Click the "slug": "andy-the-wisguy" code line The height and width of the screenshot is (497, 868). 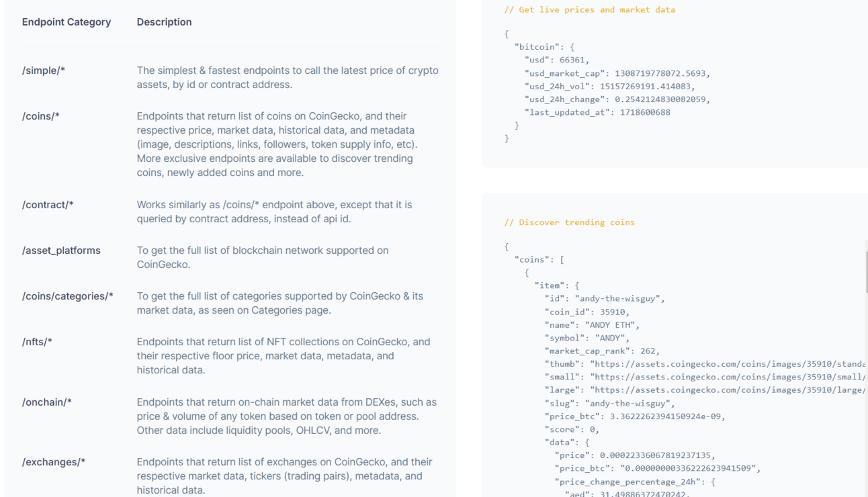click(610, 404)
